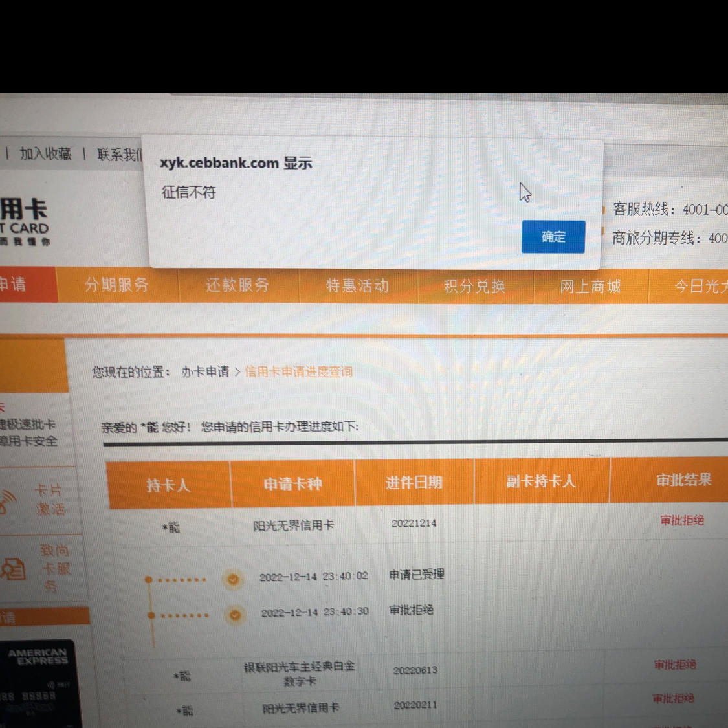Click the 加入收藏 link at the top
Viewport: 728px width, 728px height.
tap(45, 153)
